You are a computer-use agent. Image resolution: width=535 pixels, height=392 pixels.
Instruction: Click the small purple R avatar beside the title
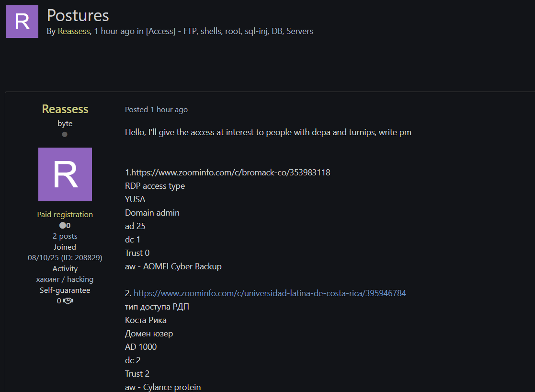click(x=22, y=22)
